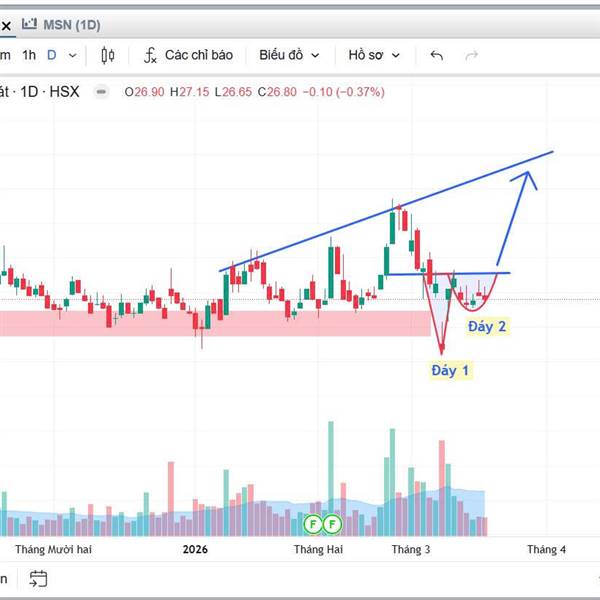Click the first green F event marker
This screenshot has height=600, width=600.
[313, 524]
